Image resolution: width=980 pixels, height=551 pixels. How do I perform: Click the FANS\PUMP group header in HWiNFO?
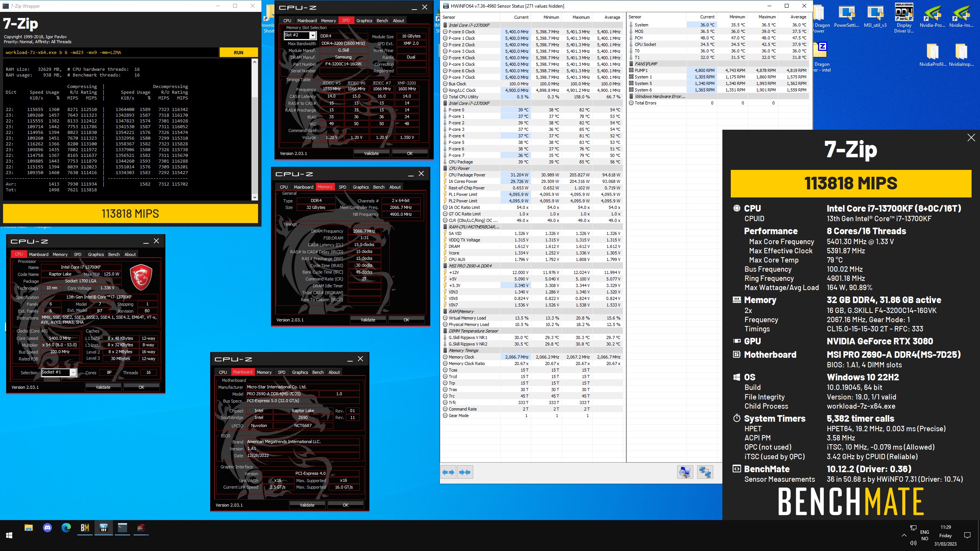[x=719, y=64]
